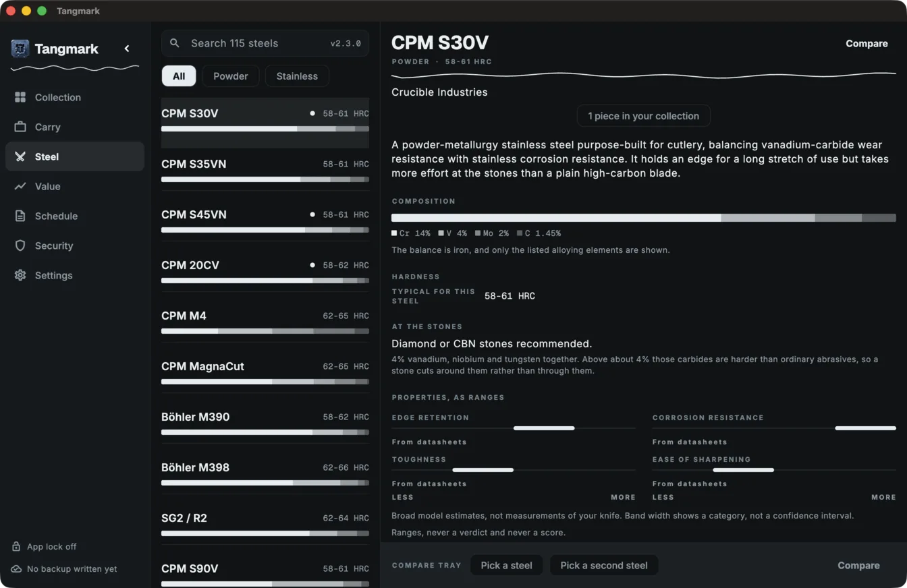Select the All filter chip
Viewport: 907px width, 588px height.
pyautogui.click(x=179, y=76)
